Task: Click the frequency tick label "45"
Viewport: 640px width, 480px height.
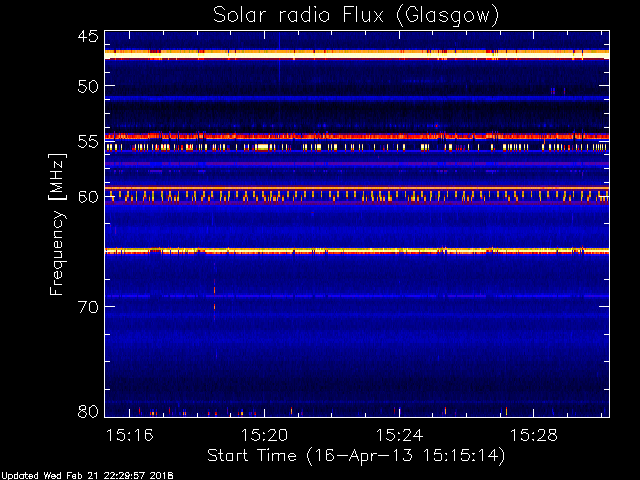Action: point(88,36)
